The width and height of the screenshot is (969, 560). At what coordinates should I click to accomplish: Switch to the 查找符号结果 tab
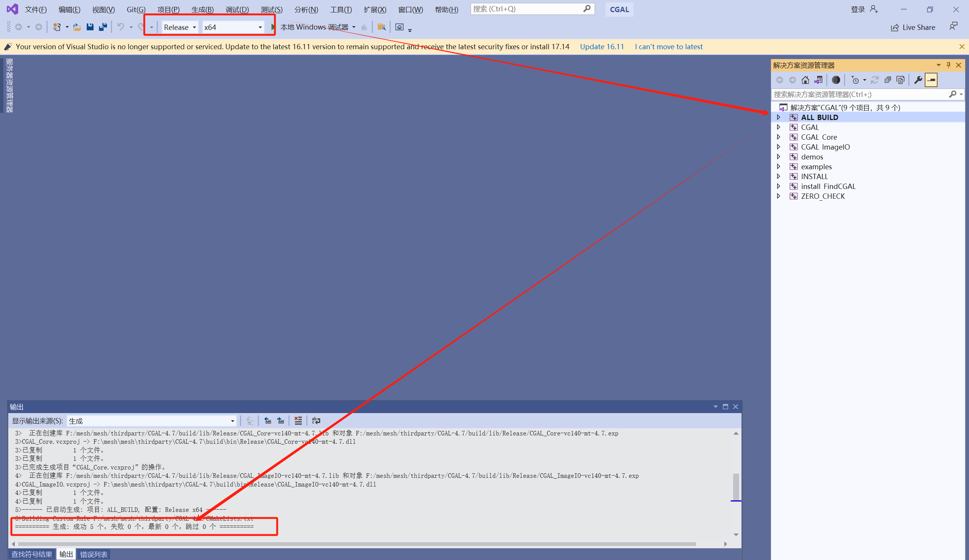[32, 554]
